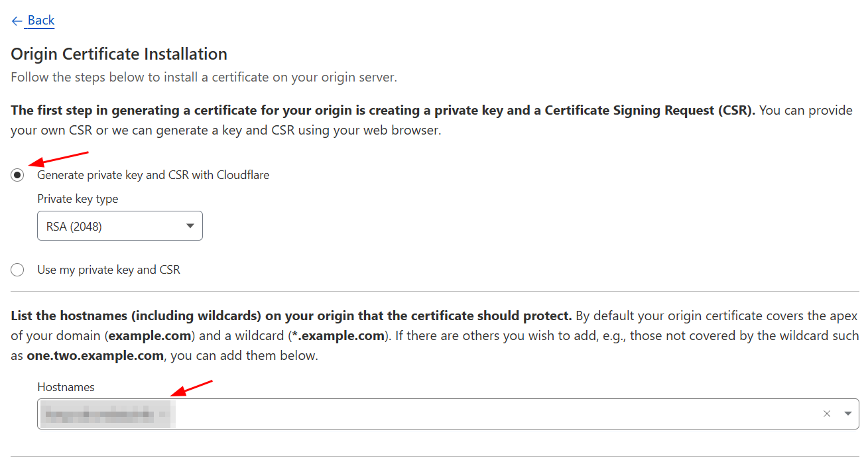This screenshot has height=458, width=868.
Task: Click the 'Private key type' label
Action: coord(78,199)
